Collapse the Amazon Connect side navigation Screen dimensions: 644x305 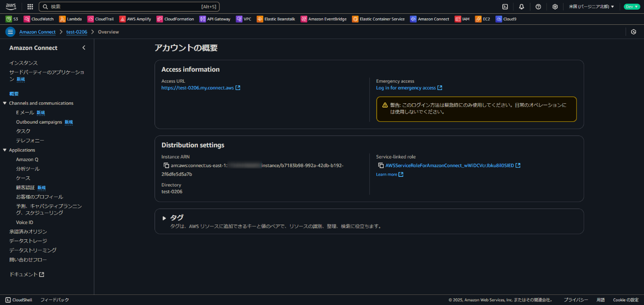tap(84, 48)
